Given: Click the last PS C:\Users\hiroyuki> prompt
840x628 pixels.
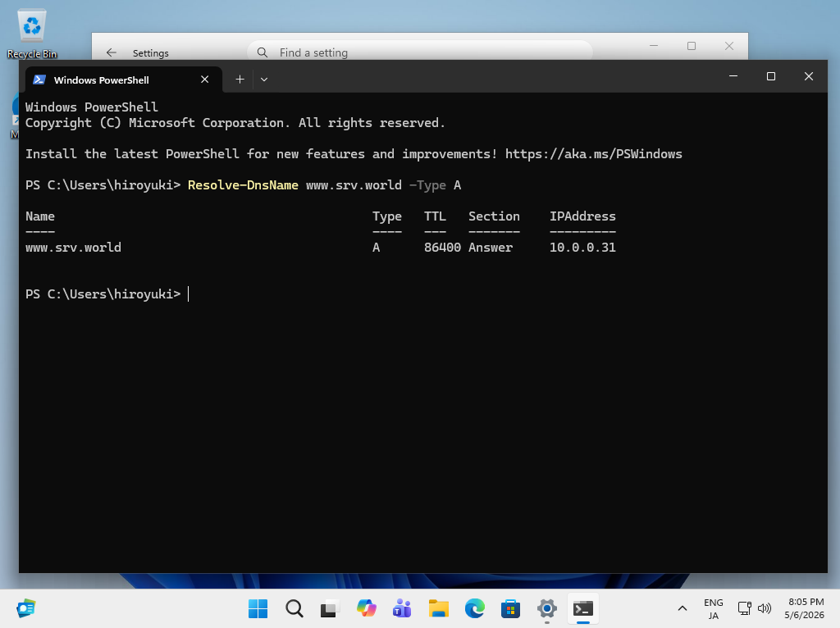Looking at the screenshot, I should pyautogui.click(x=103, y=294).
